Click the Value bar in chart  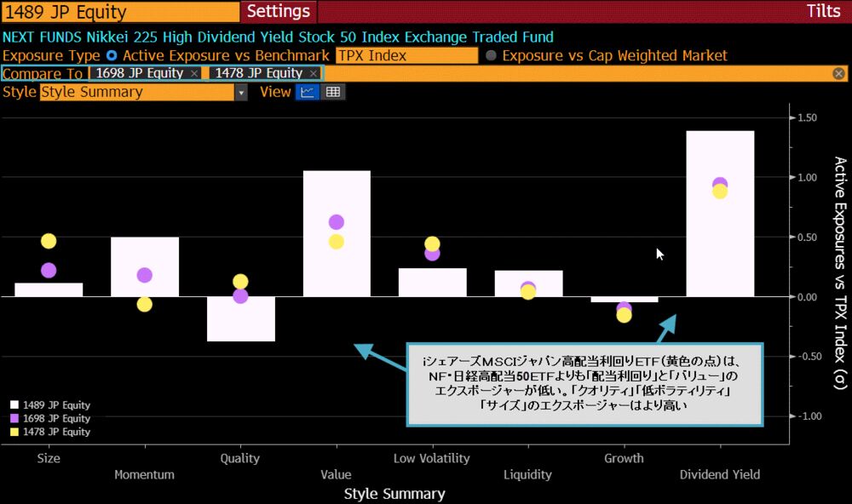tap(337, 233)
